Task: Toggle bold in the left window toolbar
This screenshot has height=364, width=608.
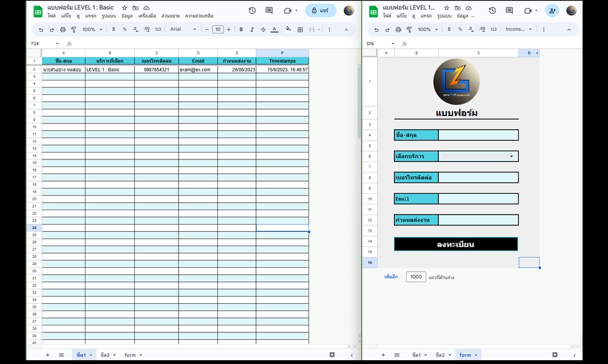Action: coord(241,30)
